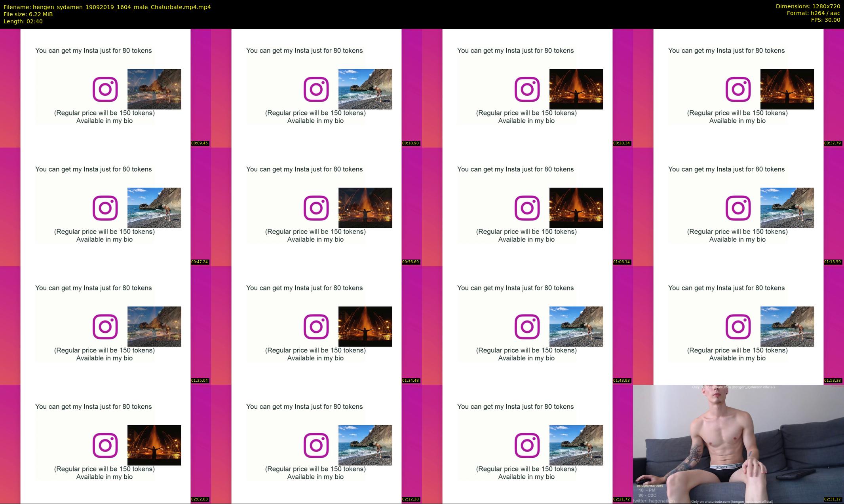Open the blended photo in the 01:25.04 frame
Screen dimensions: 844x504
point(154,327)
